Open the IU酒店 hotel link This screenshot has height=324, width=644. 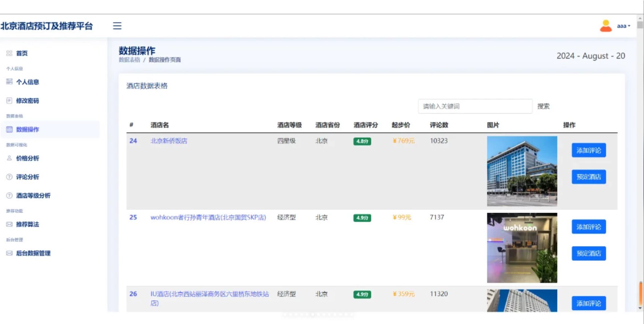point(210,299)
